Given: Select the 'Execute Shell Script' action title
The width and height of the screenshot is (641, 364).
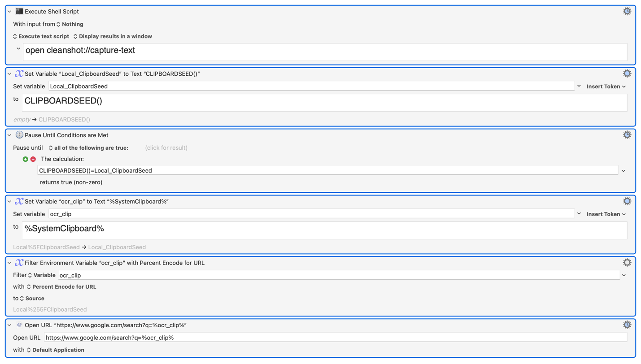Looking at the screenshot, I should 52,12.
